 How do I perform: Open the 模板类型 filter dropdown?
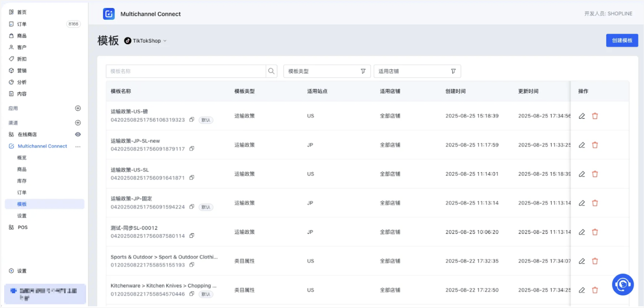point(327,71)
